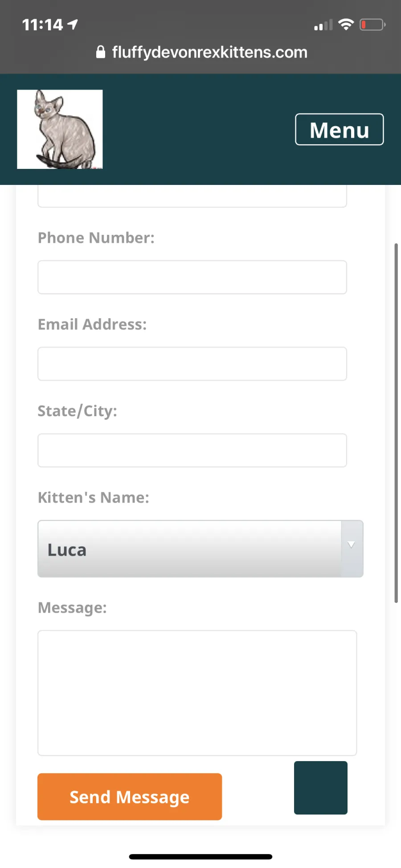Focus the Message text area
The image size is (401, 868).
197,693
